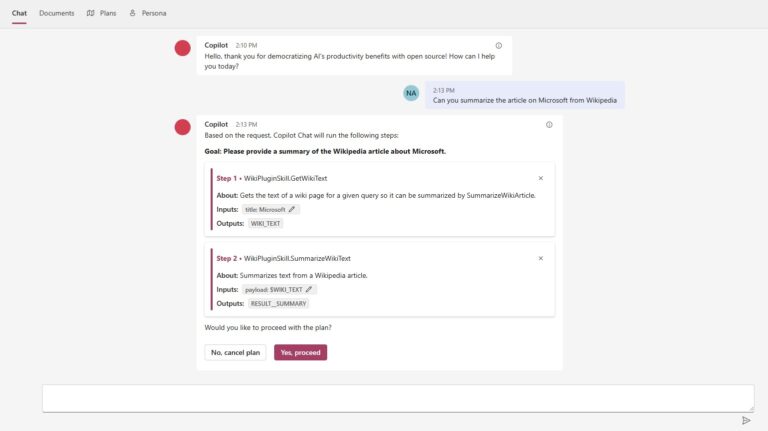Viewport: 768px width, 431px height.
Task: Edit the title: Microsoft input pencil icon
Action: click(293, 210)
